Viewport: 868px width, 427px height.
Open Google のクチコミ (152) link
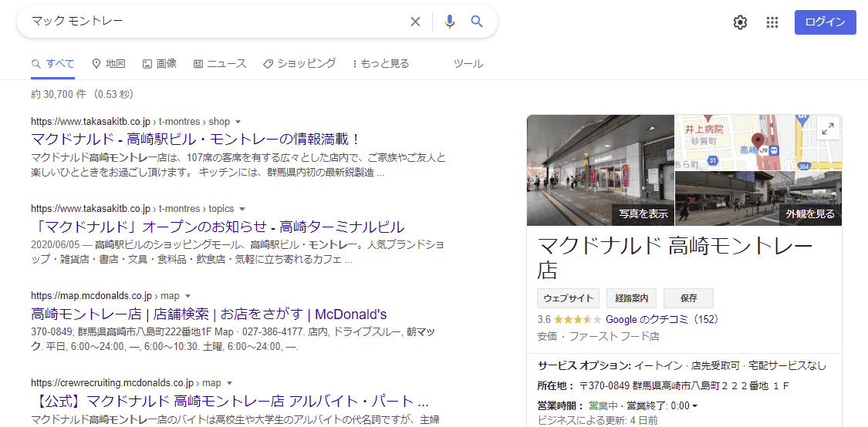click(x=662, y=320)
